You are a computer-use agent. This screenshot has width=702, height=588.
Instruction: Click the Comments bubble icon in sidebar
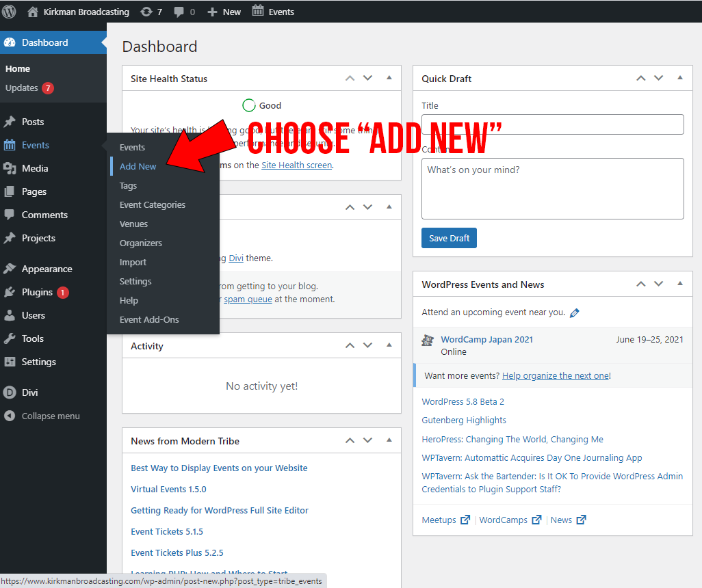[10, 215]
